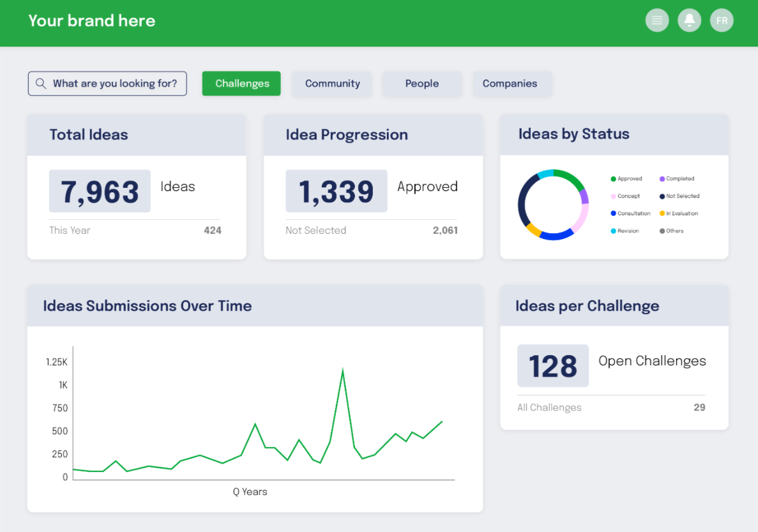Open notifications bell icon
This screenshot has width=758, height=532.
click(x=690, y=20)
